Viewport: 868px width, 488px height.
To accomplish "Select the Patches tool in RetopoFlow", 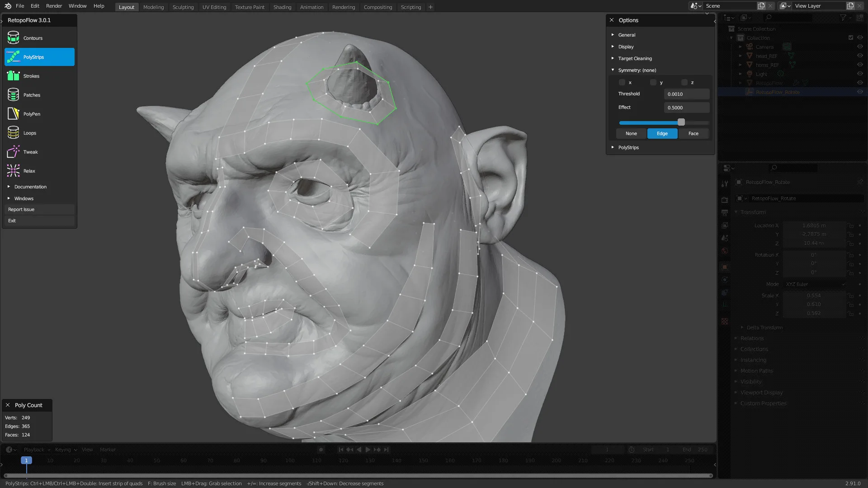I will 32,95.
